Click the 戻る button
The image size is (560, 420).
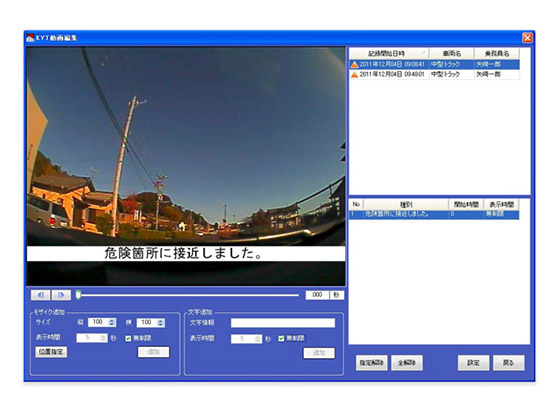pos(509,363)
